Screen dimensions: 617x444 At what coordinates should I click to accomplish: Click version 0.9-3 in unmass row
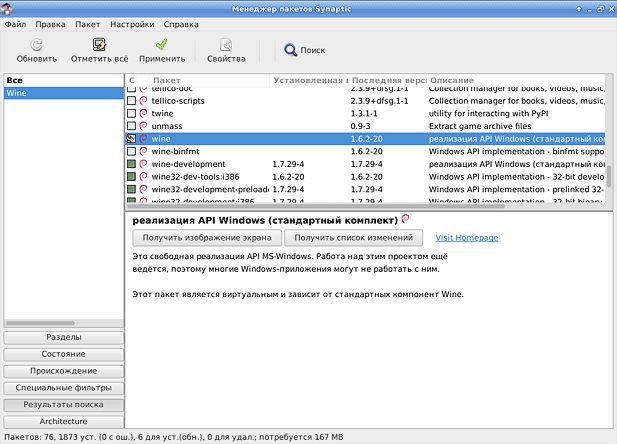point(360,126)
